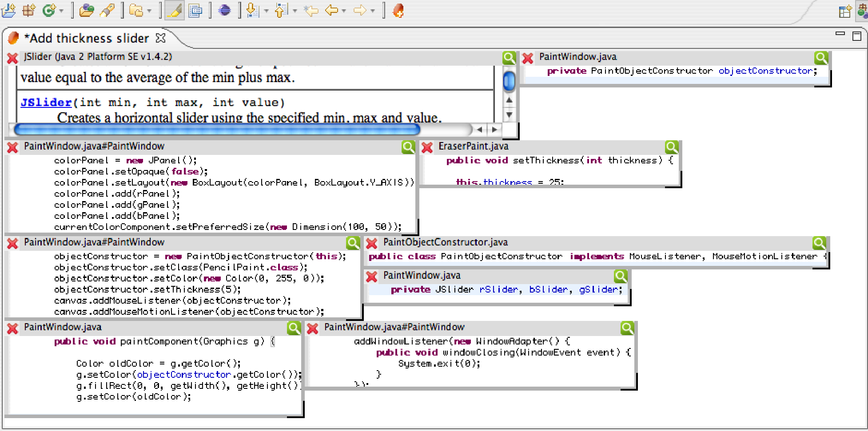
Task: Toggle the Java perspective button
Action: tap(862, 11)
